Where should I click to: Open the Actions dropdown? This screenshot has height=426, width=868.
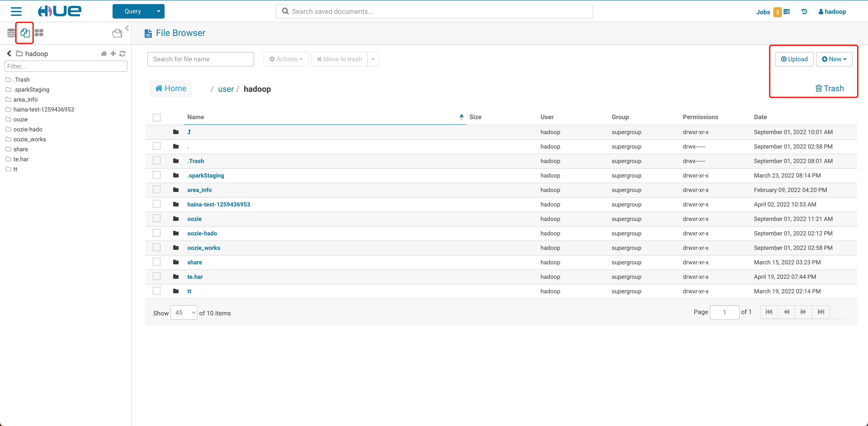coord(286,59)
